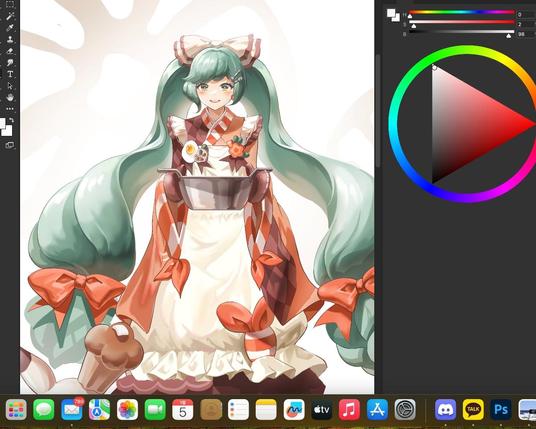The image size is (536, 429).
Task: Select the Type tool
Action: coord(10,74)
